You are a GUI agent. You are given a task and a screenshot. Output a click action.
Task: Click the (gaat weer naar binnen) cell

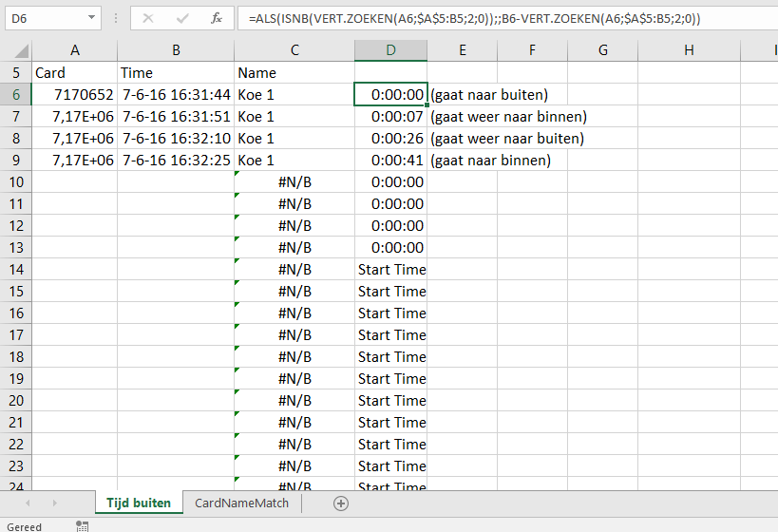[x=508, y=117]
